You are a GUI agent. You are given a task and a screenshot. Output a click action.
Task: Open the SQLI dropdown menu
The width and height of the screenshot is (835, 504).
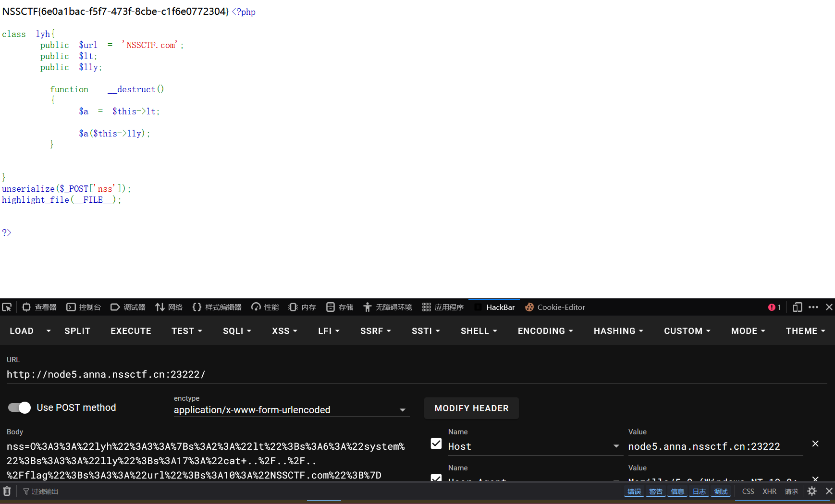237,331
